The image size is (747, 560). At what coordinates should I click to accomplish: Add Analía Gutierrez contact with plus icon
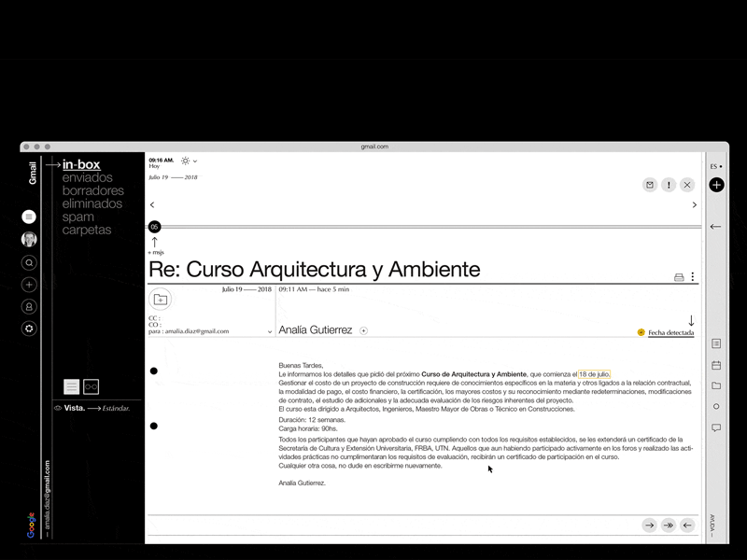(363, 330)
